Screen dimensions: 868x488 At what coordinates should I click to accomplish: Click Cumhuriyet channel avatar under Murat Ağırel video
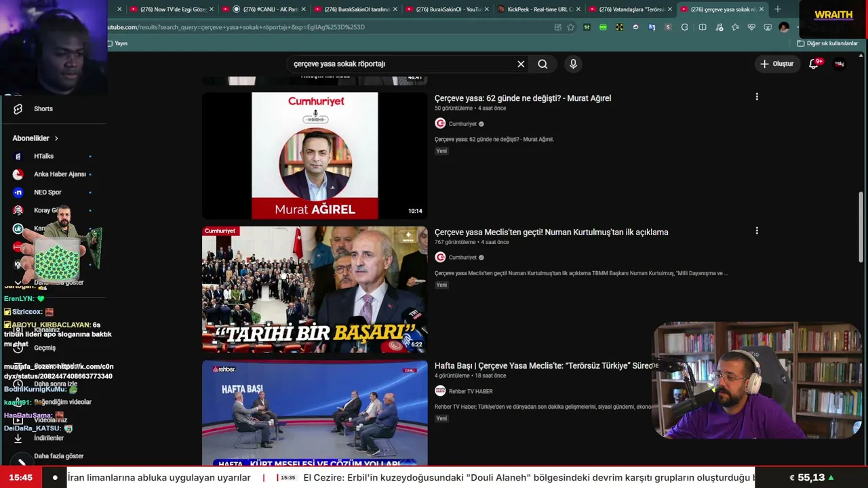[x=440, y=123]
